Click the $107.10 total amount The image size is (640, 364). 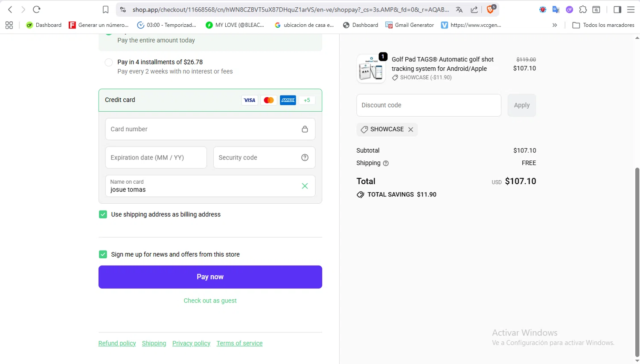click(521, 181)
